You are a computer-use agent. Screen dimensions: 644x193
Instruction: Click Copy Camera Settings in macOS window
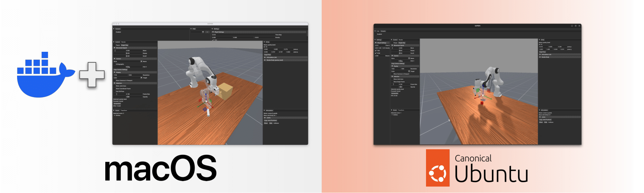coord(120,69)
